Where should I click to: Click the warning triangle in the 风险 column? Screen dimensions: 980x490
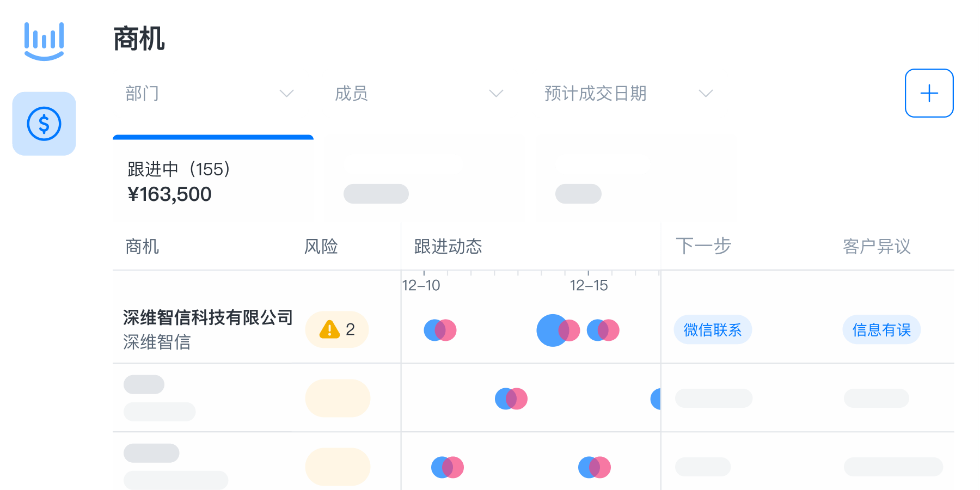(x=329, y=329)
